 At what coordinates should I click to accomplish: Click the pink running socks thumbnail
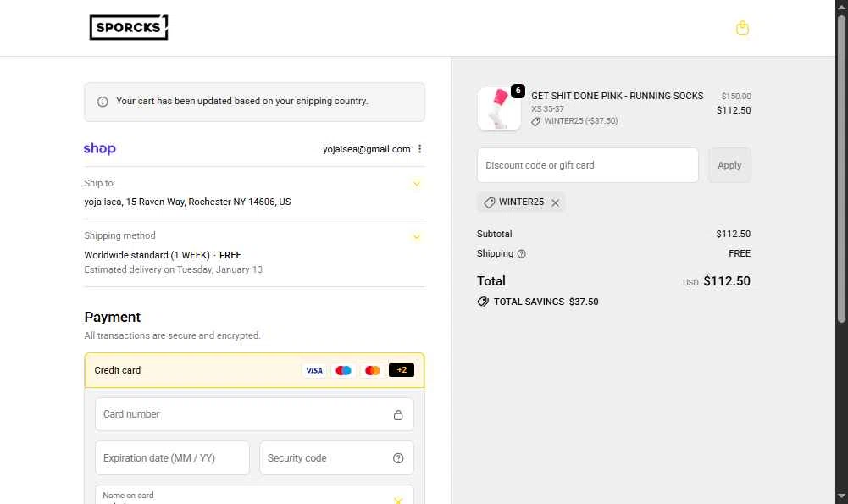(499, 108)
